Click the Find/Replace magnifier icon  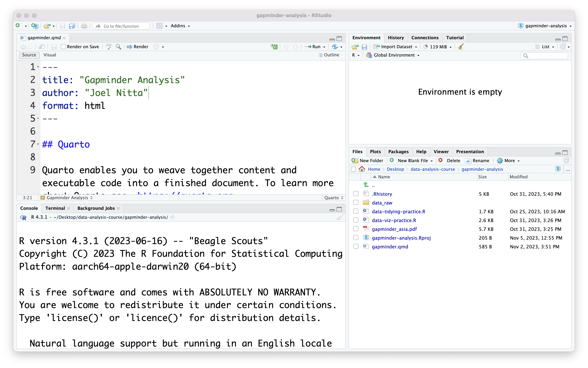[118, 47]
